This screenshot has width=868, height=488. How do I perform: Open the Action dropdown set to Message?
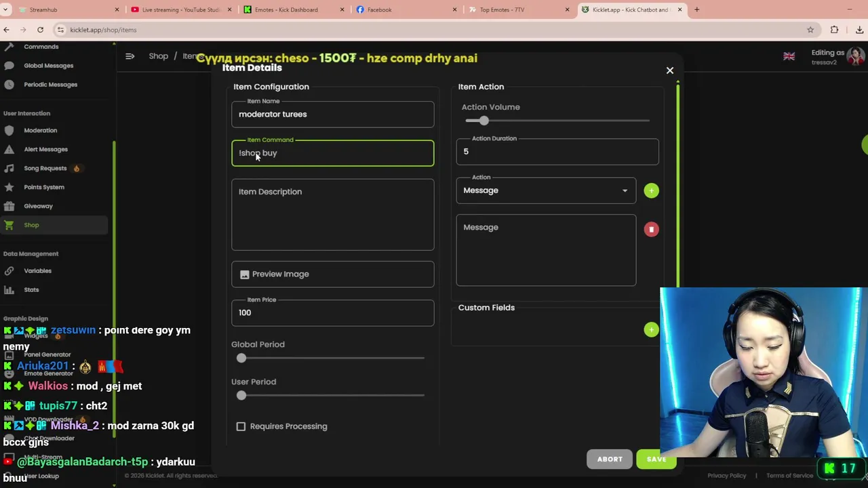(546, 190)
